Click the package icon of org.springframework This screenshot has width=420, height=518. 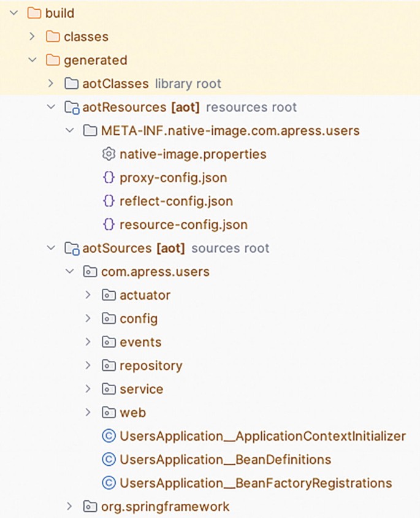coord(90,506)
